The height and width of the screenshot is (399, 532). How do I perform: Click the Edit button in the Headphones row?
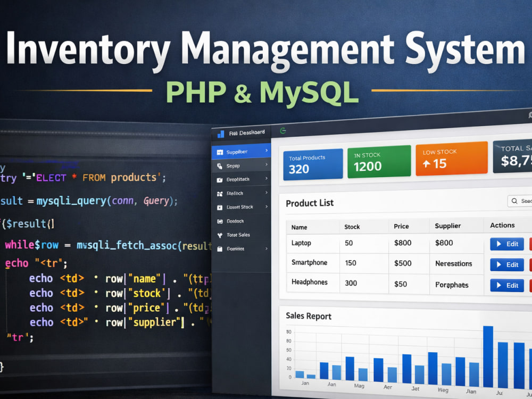(x=507, y=285)
